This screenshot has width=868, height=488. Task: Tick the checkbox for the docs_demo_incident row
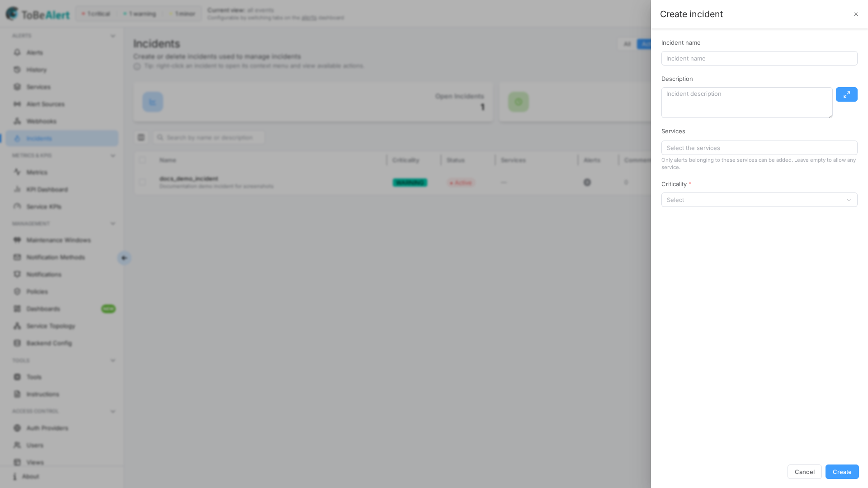pos(142,182)
